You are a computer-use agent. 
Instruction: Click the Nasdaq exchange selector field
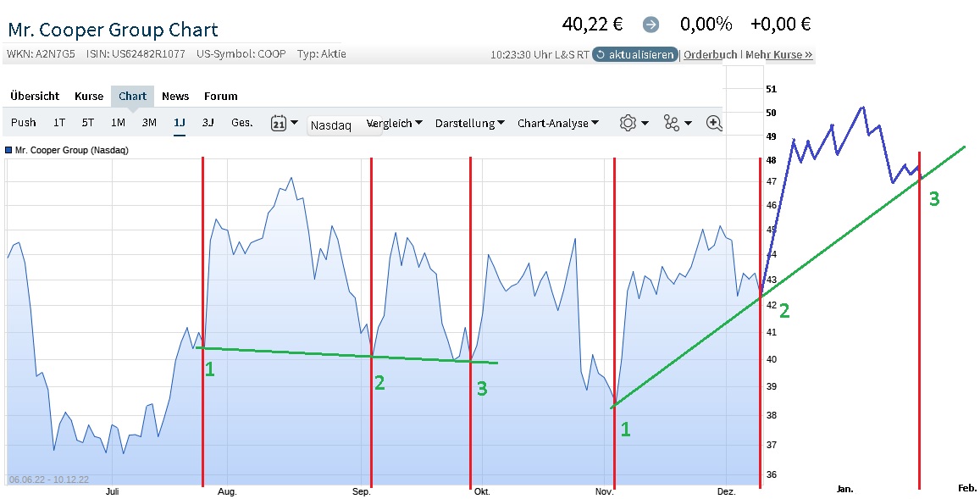(343, 125)
